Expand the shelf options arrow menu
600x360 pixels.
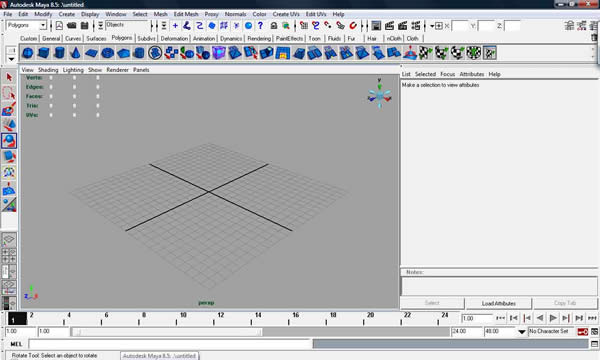11,59
